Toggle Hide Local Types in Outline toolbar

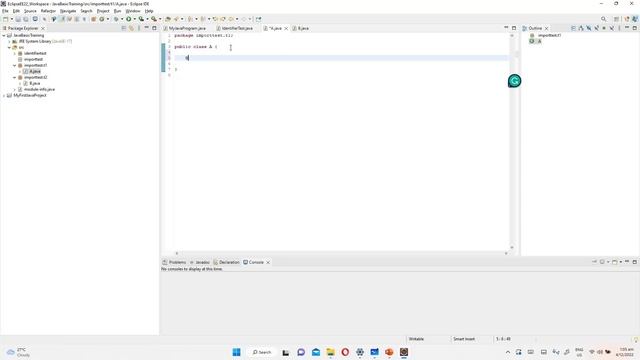611,28
